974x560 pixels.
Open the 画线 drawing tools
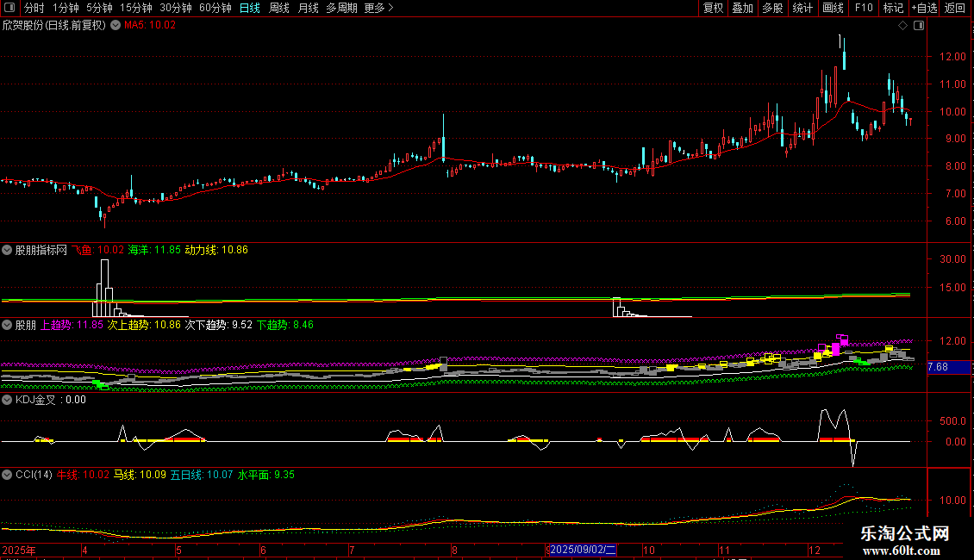[833, 8]
